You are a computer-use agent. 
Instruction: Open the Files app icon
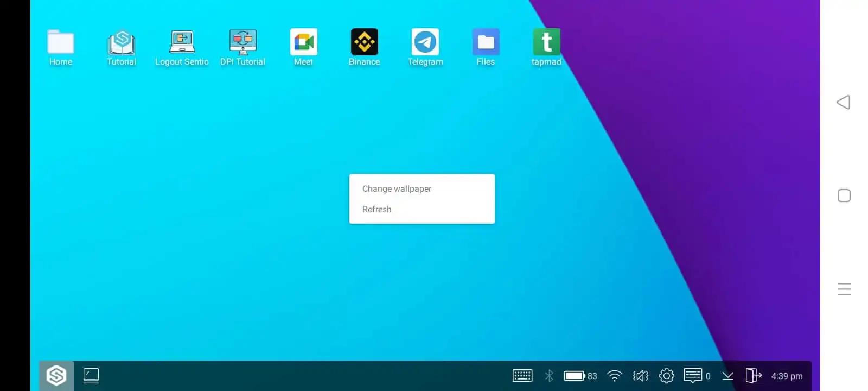(486, 42)
